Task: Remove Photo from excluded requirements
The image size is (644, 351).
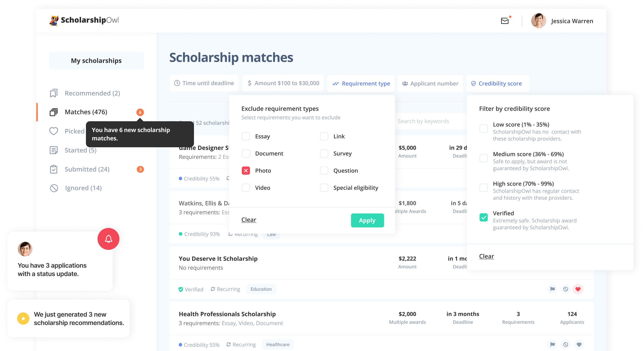Action: [x=246, y=171]
